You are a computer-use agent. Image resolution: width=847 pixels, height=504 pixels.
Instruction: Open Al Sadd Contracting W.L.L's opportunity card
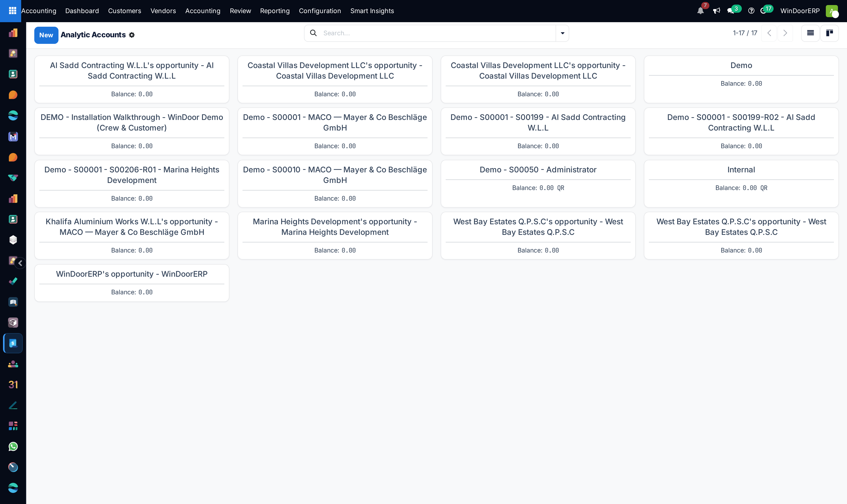pyautogui.click(x=132, y=79)
